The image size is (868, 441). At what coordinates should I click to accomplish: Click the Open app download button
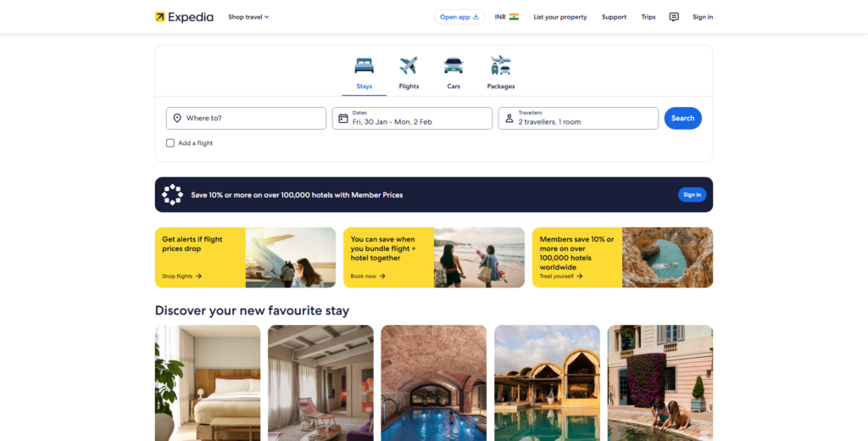coord(459,17)
